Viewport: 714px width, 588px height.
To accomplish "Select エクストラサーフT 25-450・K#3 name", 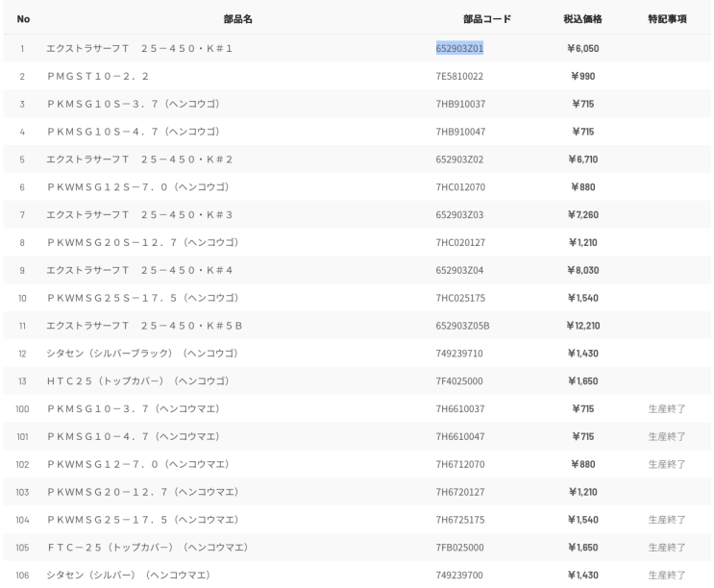I will pos(139,215).
